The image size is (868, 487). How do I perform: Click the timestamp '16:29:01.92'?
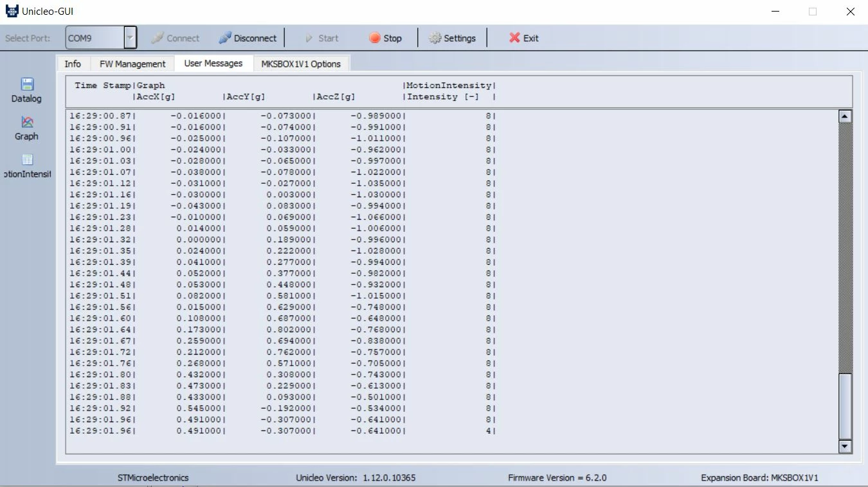point(100,409)
